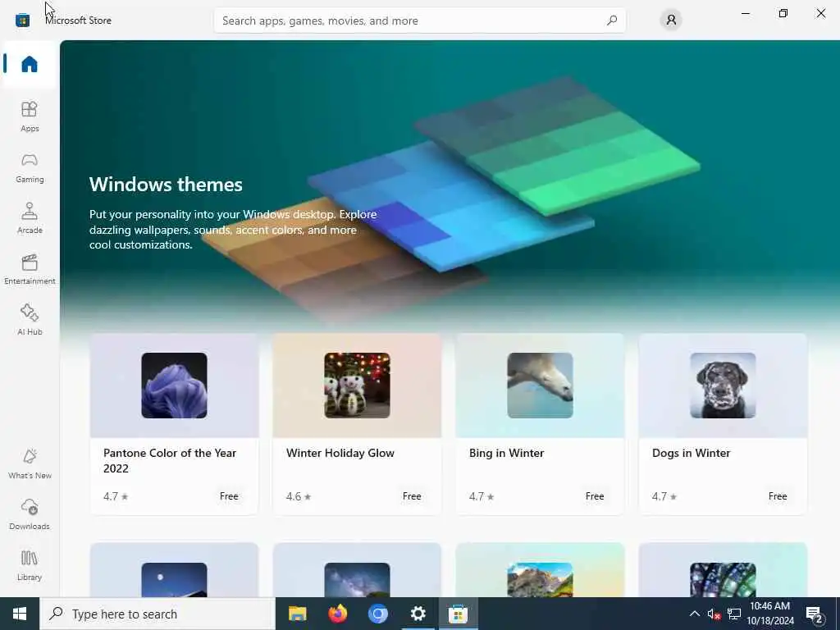Open the Downloads page
840x630 pixels.
[30, 514]
